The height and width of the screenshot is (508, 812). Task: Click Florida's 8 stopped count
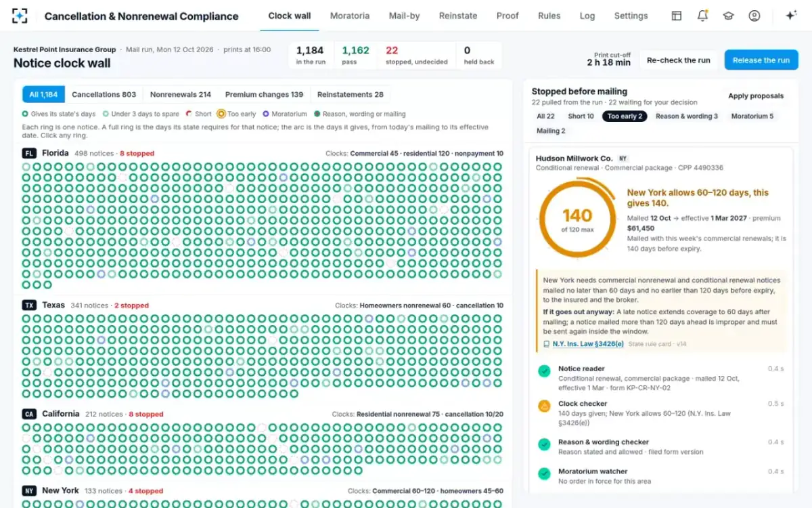137,154
